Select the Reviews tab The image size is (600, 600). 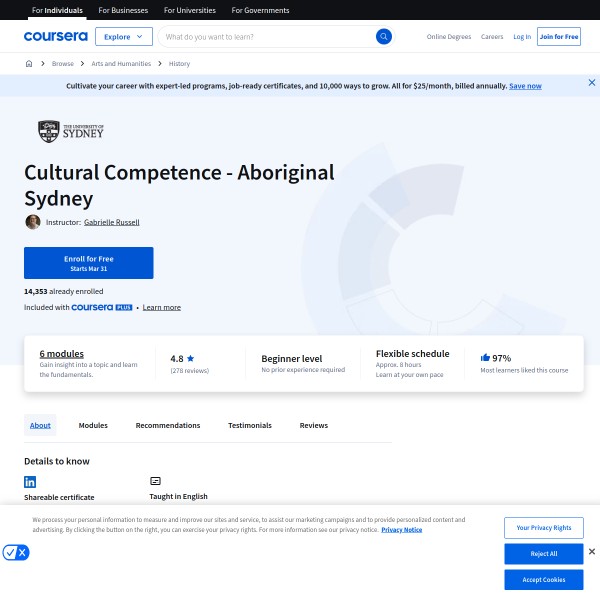click(313, 425)
